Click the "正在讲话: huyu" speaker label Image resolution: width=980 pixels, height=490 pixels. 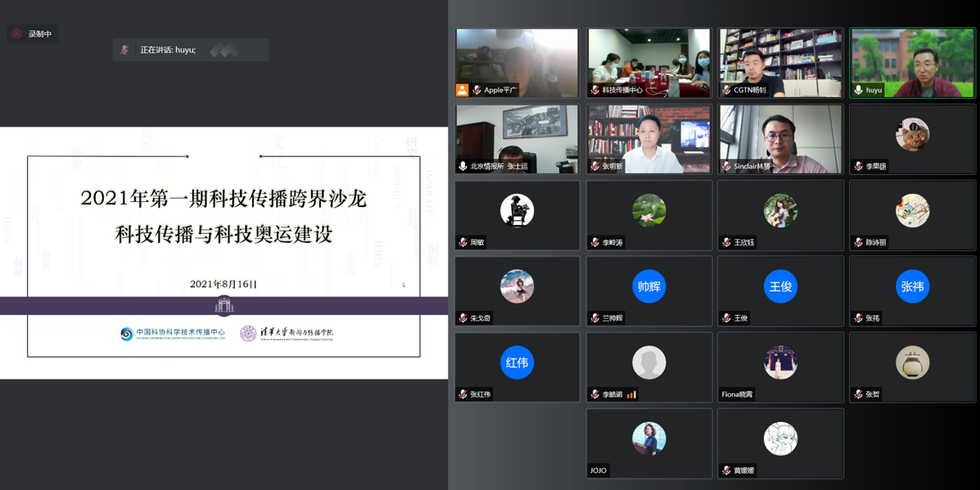(x=168, y=50)
